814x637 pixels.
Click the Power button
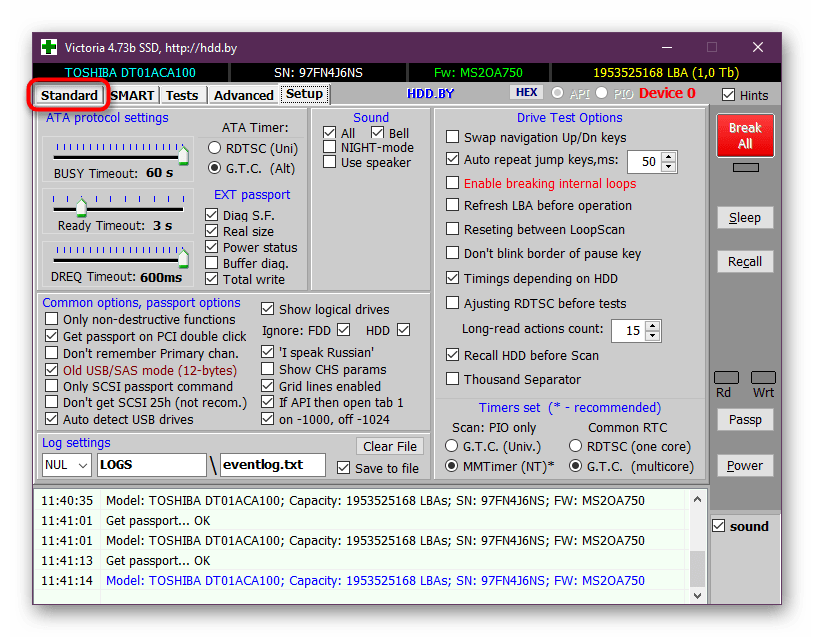745,466
